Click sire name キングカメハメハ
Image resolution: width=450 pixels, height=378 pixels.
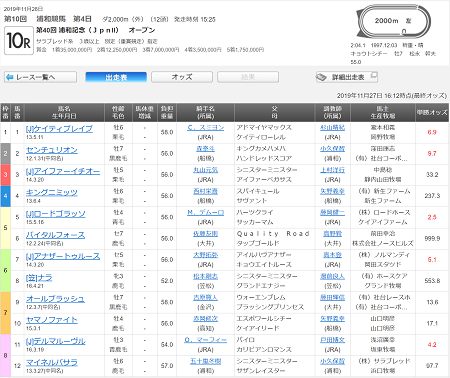tap(261, 149)
